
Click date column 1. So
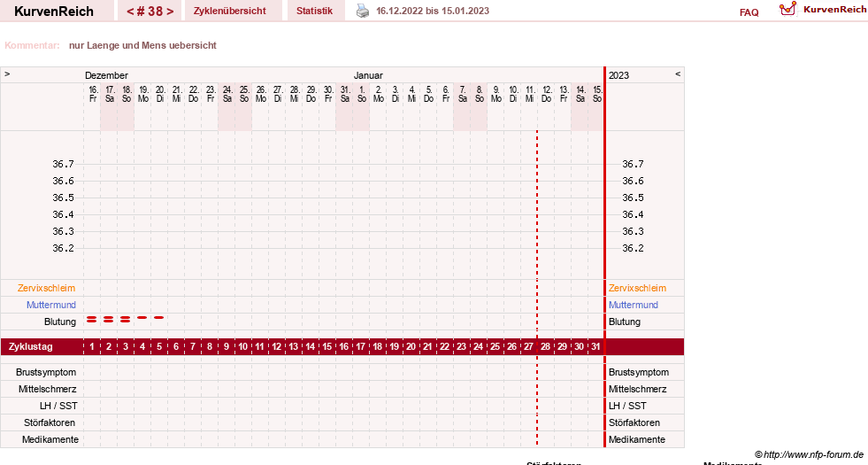pos(362,94)
